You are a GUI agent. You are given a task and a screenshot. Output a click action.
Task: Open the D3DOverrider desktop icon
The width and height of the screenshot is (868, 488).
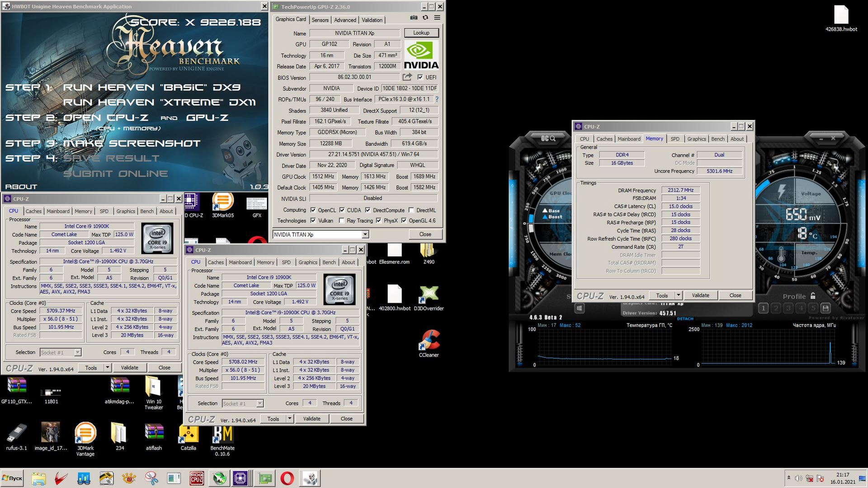[x=429, y=298]
